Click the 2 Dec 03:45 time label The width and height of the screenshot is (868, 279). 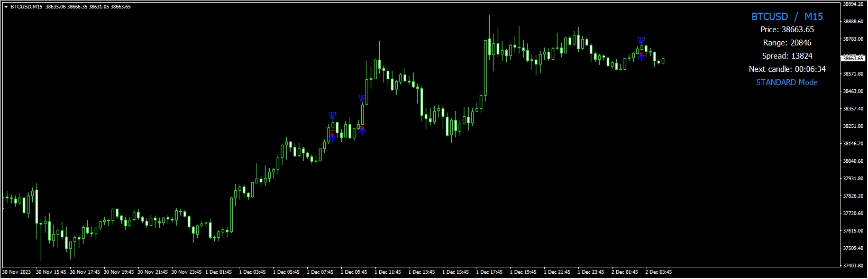point(659,273)
